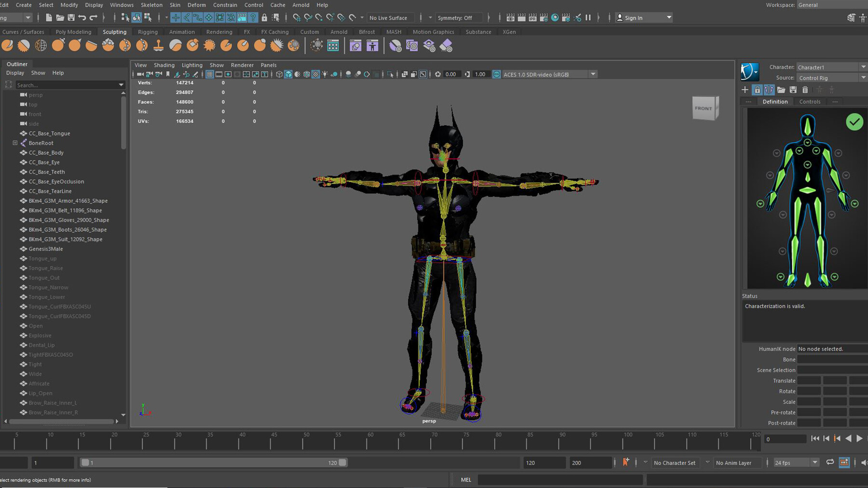Pick the globe-patterned sculpt brush

pyautogui.click(x=41, y=46)
